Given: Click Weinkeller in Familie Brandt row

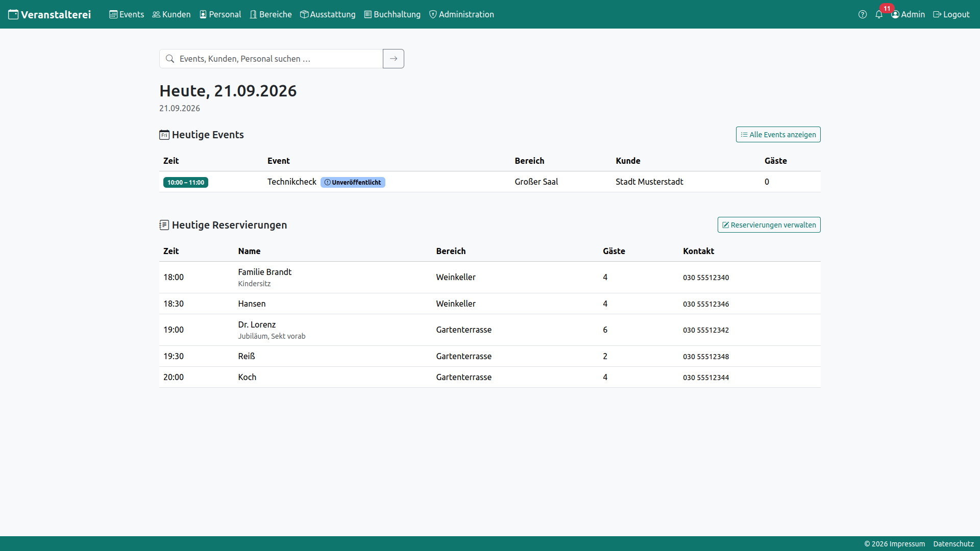Looking at the screenshot, I should tap(456, 277).
